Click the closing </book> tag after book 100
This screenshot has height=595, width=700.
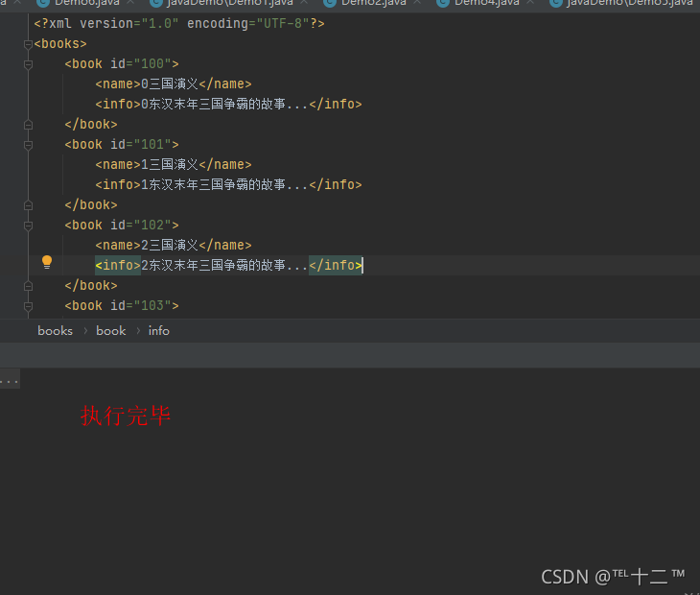point(91,124)
